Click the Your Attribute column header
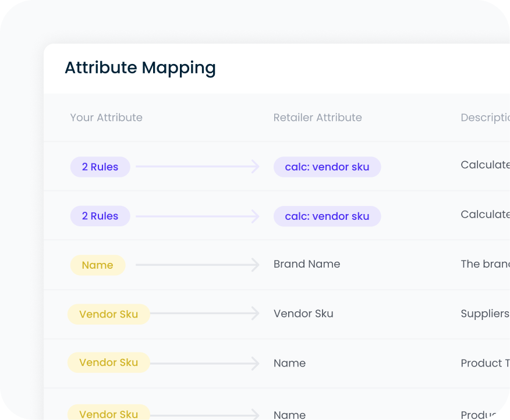Viewport: 510px width, 420px height. point(106,118)
